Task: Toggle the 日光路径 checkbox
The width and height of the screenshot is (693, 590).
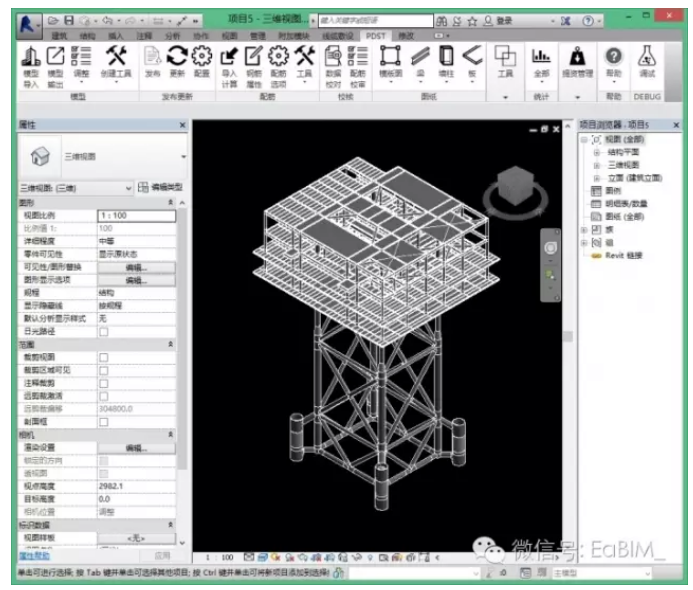Action: (104, 331)
